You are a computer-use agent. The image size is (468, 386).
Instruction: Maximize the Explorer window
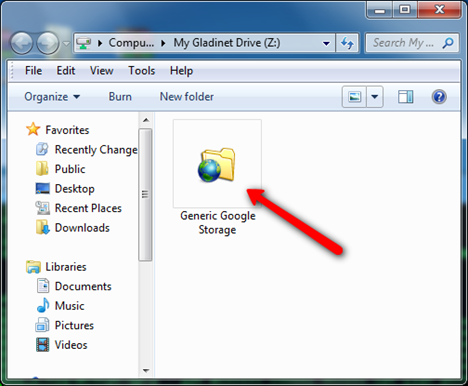pyautogui.click(x=405, y=10)
